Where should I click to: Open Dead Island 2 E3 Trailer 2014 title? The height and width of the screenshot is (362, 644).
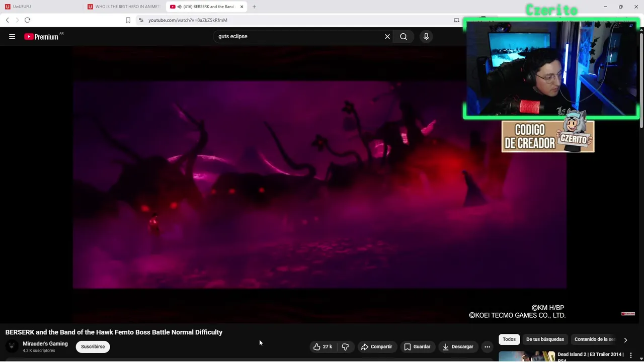click(590, 356)
